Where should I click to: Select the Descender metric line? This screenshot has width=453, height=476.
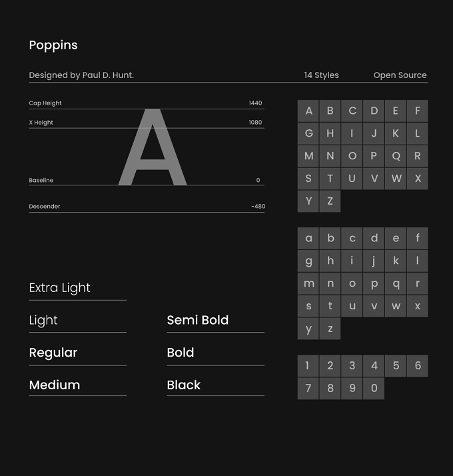[x=147, y=207]
